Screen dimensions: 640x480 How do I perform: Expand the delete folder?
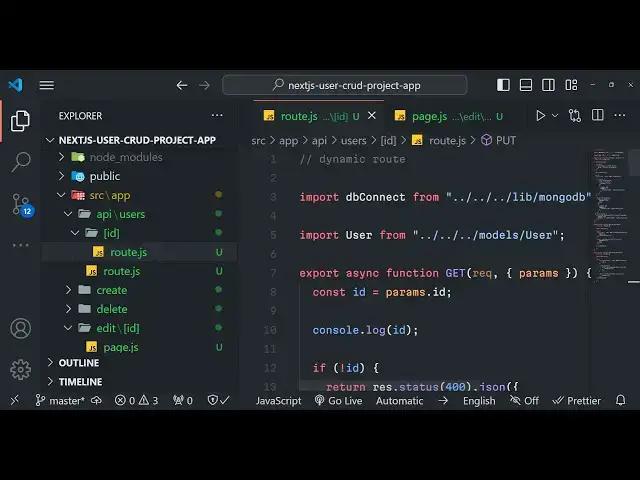point(68,309)
